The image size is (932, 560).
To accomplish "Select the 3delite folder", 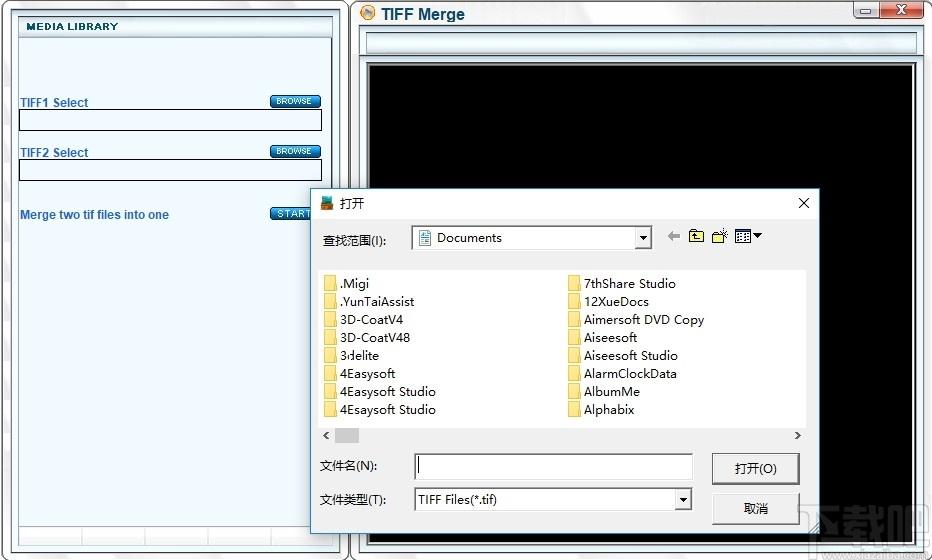I will pyautogui.click(x=351, y=355).
